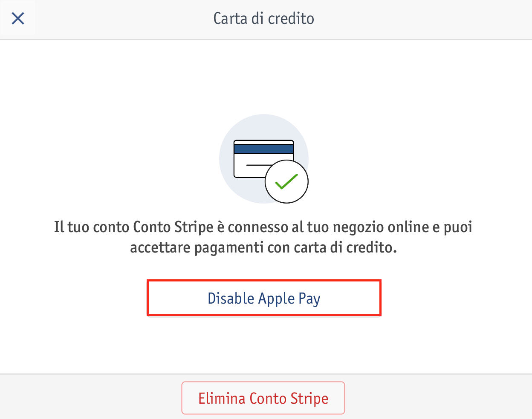Turn off Apple Pay for the store
532x419 pixels.
click(264, 298)
